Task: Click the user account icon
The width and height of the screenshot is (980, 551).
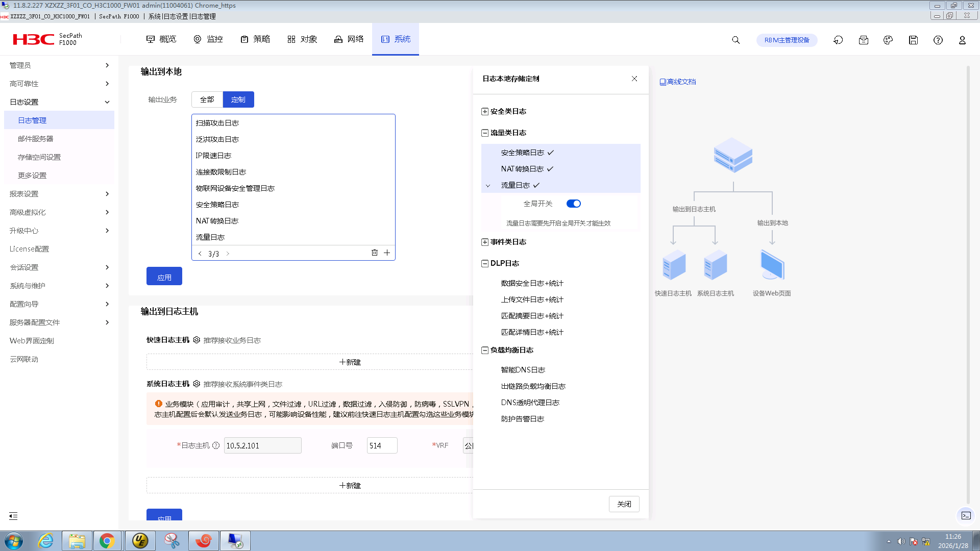Action: pos(962,40)
